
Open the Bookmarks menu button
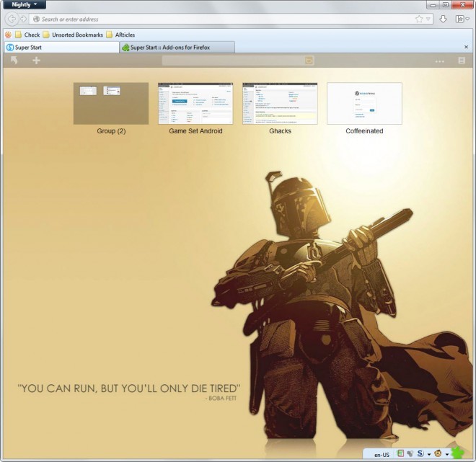click(462, 19)
